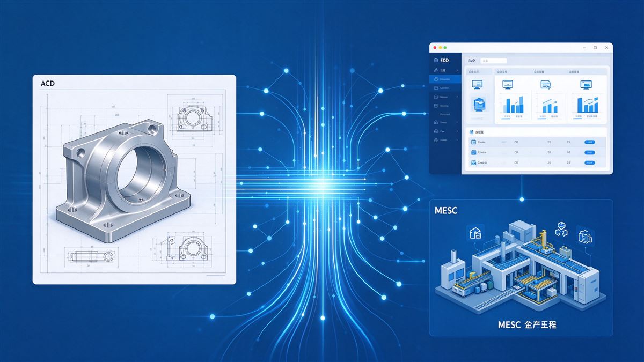Click the row icon of the third table row

click(473, 162)
